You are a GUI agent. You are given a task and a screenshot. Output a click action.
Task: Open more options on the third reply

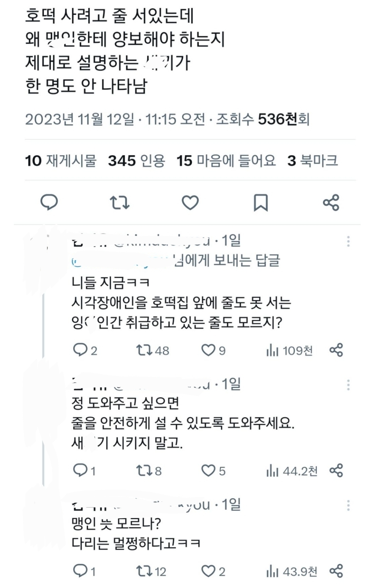[x=348, y=505]
